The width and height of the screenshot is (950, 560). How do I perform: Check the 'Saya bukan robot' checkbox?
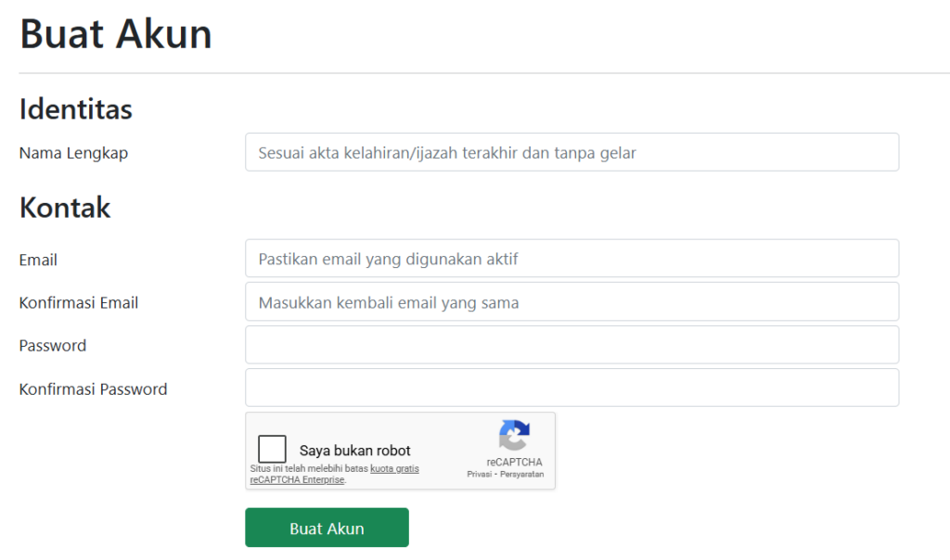(x=273, y=450)
